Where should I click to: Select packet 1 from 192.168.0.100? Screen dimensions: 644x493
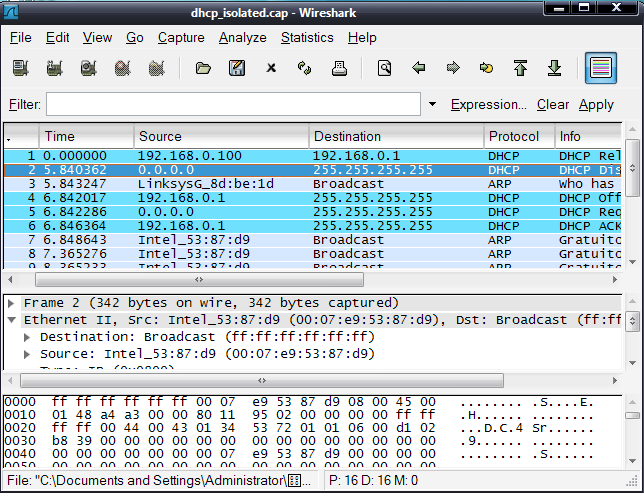[x=313, y=156]
